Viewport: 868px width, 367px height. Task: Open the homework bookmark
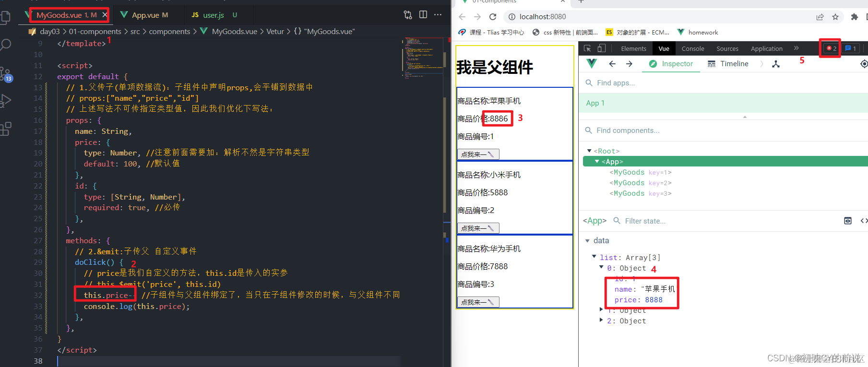(x=698, y=32)
